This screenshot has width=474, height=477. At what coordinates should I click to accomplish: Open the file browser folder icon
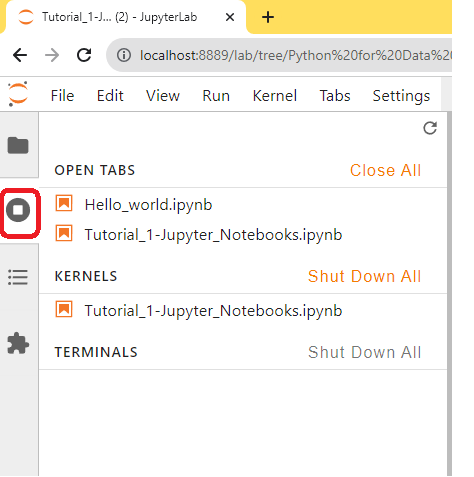click(18, 145)
